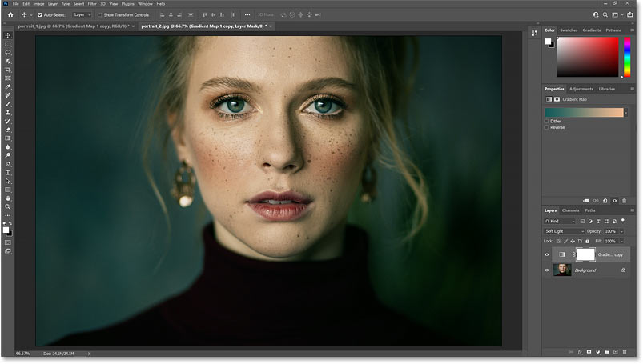Select the Dodge tool
This screenshot has width=643, height=364.
pyautogui.click(x=8, y=155)
